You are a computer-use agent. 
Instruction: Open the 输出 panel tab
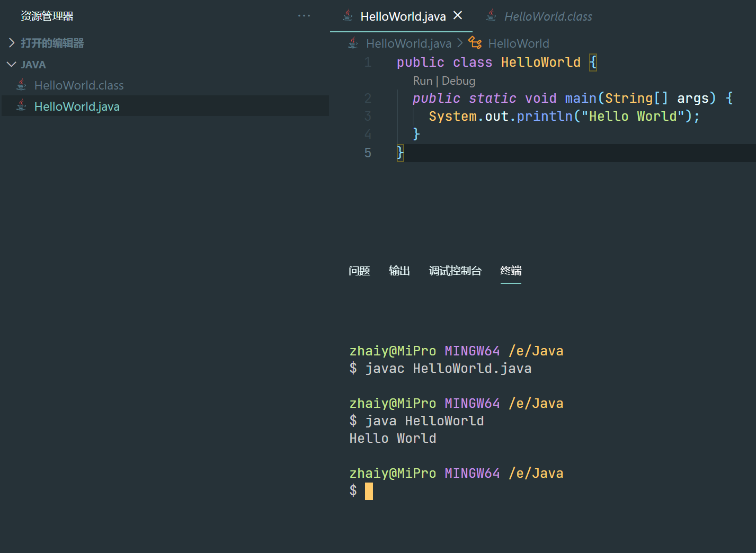(399, 271)
